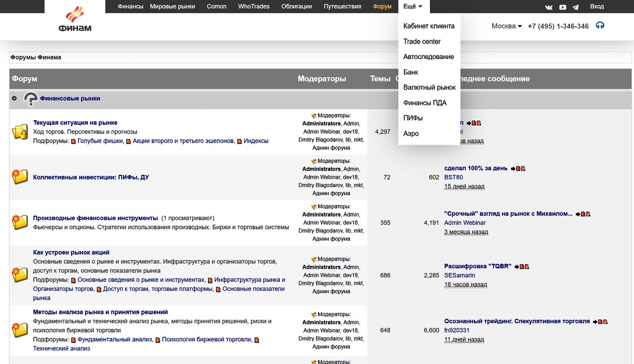The height and width of the screenshot is (364, 634).
Task: Open Методы анализа рынка и принятия решений
Action: point(101,312)
